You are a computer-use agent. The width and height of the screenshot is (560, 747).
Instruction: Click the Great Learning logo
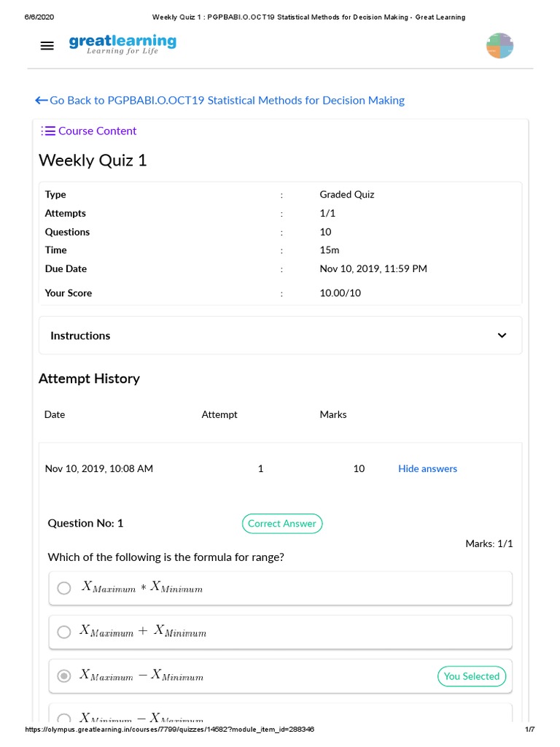pos(122,44)
